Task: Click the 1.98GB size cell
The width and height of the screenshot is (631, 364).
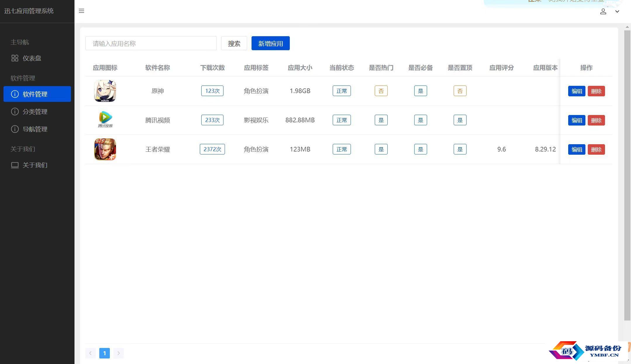Action: pyautogui.click(x=300, y=91)
